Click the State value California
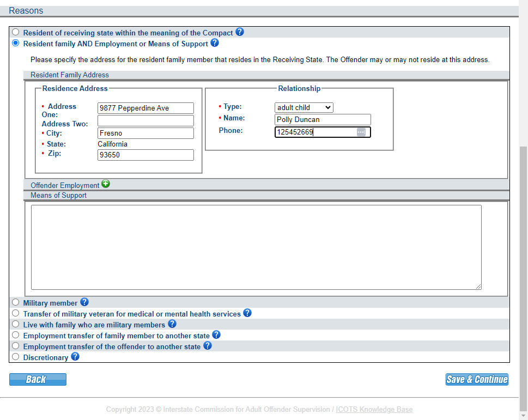The height and width of the screenshot is (420, 528). (112, 144)
